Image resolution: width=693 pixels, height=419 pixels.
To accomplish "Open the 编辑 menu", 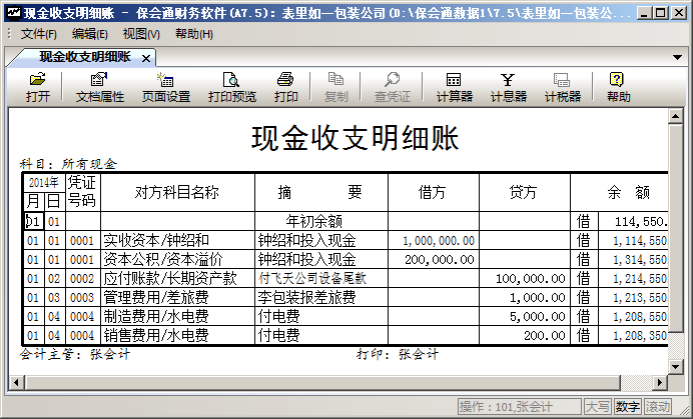I will tap(90, 34).
